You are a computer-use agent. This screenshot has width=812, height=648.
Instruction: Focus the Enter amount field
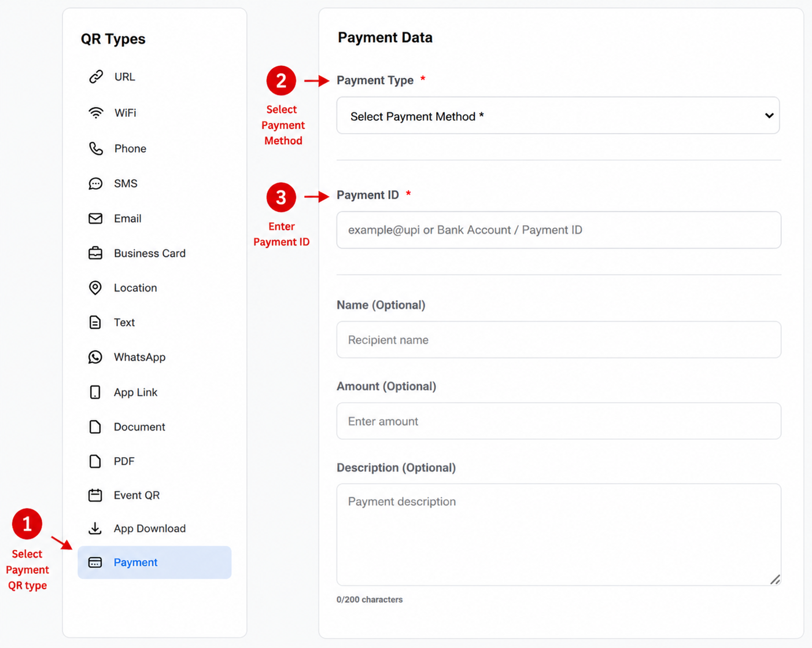tap(559, 421)
